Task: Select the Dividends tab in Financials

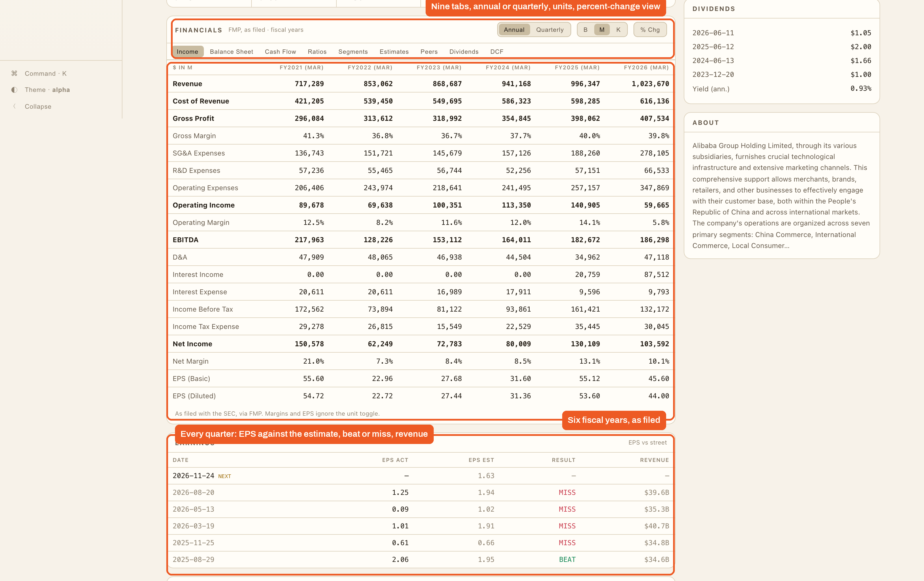Action: tap(463, 51)
